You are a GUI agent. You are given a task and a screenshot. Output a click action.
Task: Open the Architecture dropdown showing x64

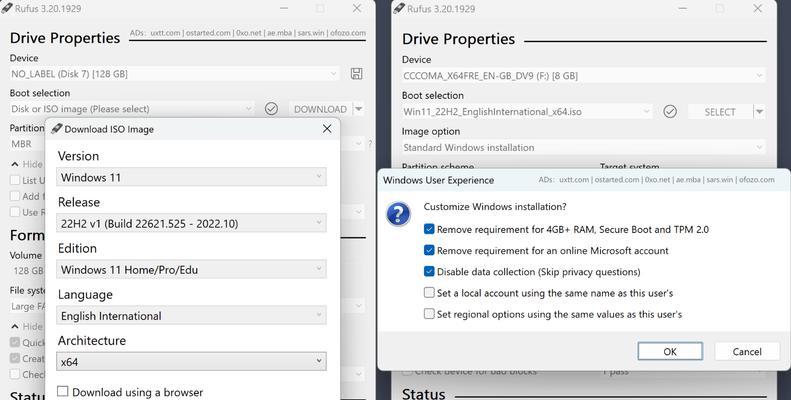coord(191,362)
